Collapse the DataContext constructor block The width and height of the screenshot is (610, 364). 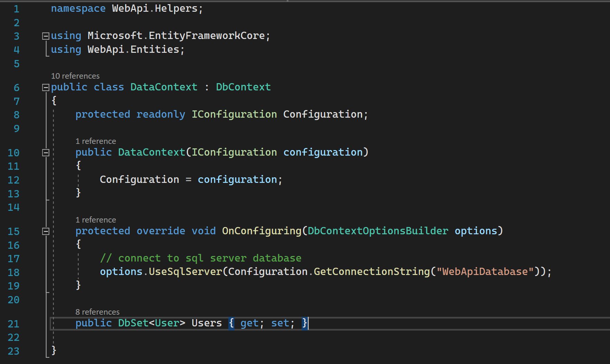[46, 153]
